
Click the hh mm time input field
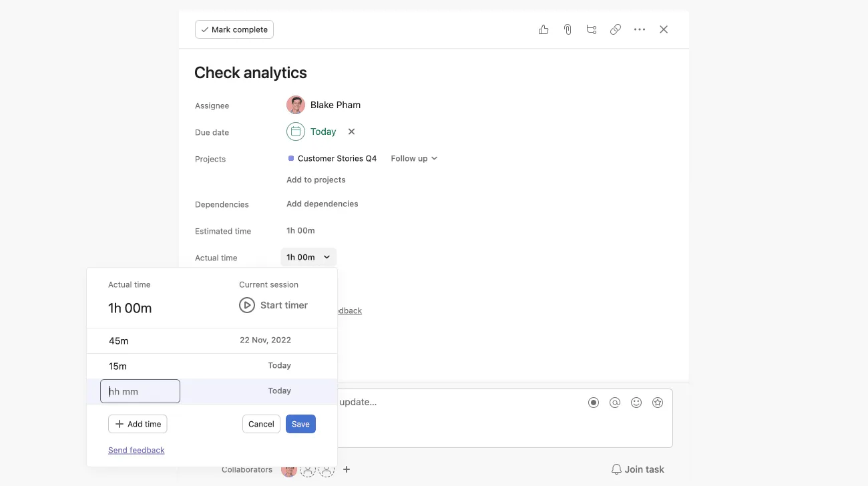point(140,391)
